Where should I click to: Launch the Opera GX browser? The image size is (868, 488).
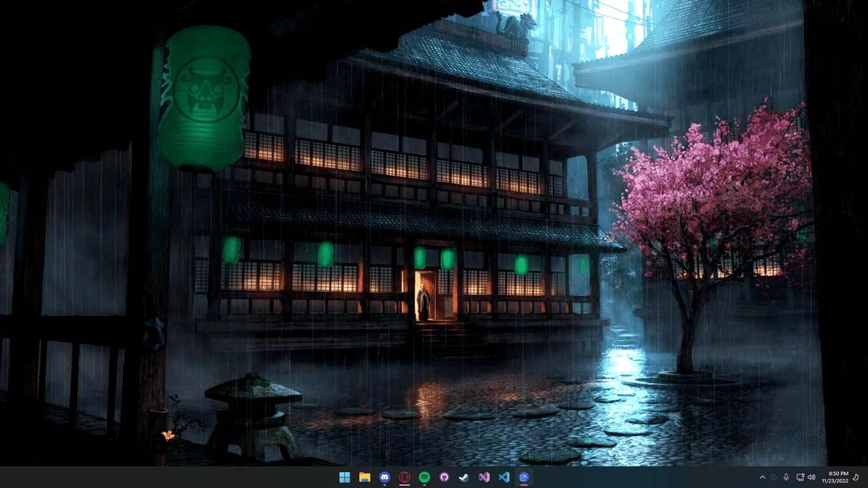tap(405, 477)
